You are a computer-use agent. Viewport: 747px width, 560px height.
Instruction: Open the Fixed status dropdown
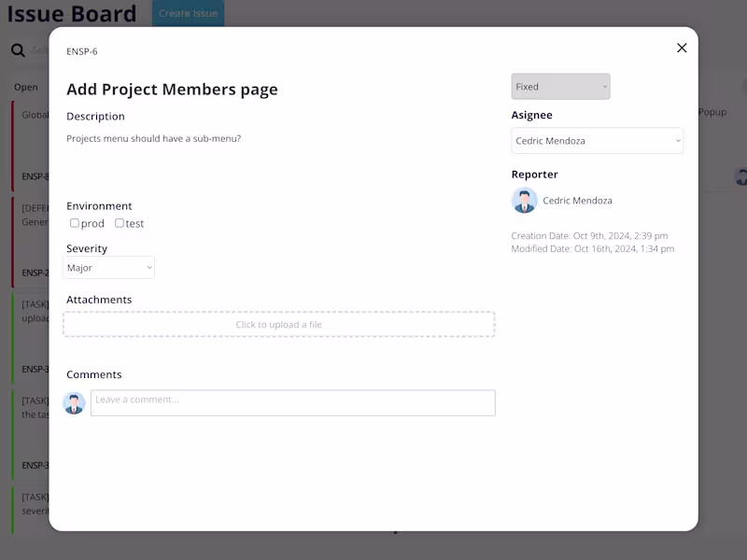(559, 86)
